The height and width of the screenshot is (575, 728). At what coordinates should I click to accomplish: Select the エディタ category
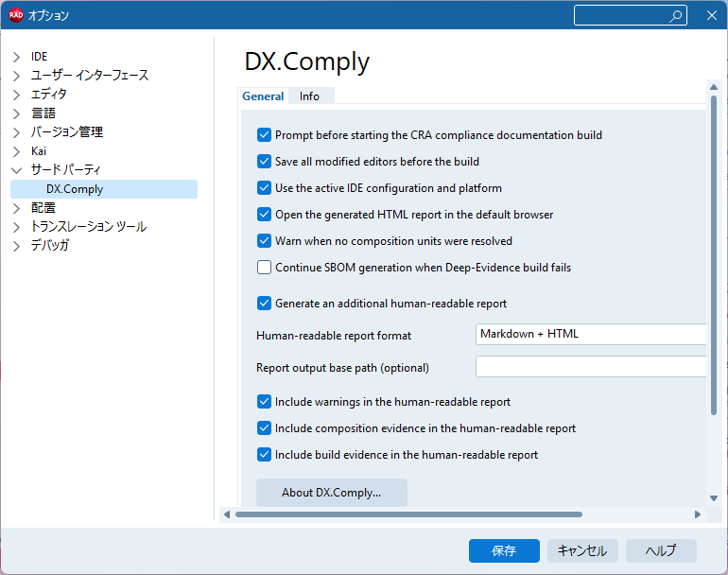(49, 95)
